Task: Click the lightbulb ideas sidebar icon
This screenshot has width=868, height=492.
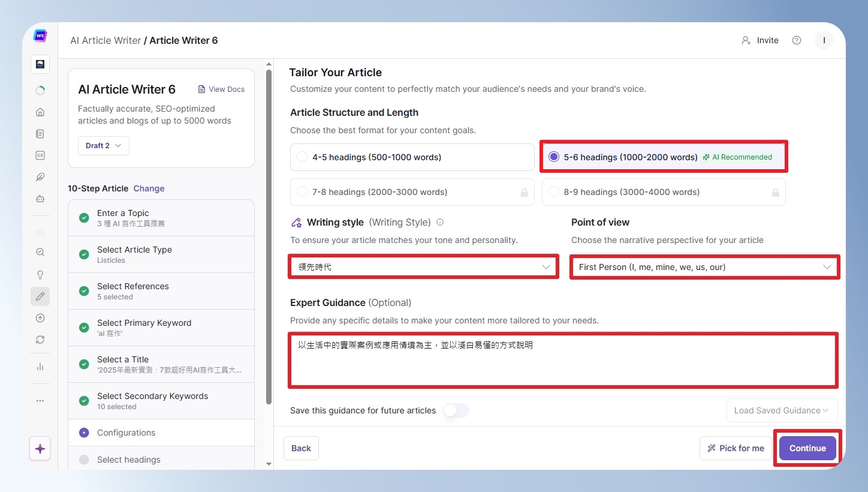Action: click(40, 275)
